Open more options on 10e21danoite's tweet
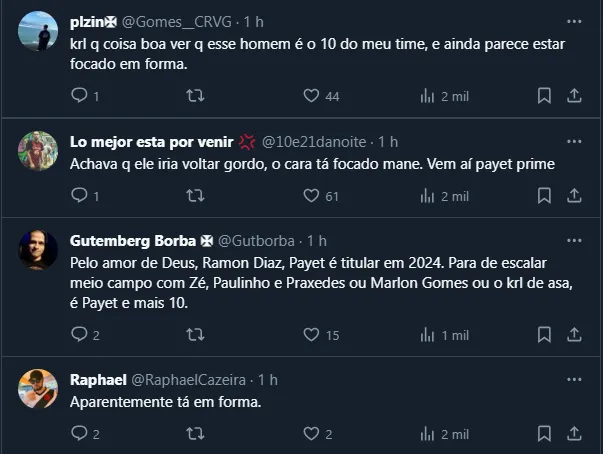603x454 pixels. [574, 141]
